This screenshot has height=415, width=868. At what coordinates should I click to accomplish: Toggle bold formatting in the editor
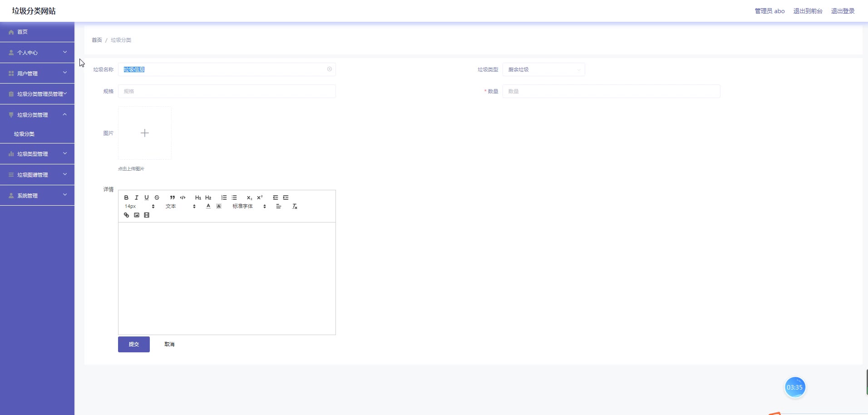pos(126,198)
